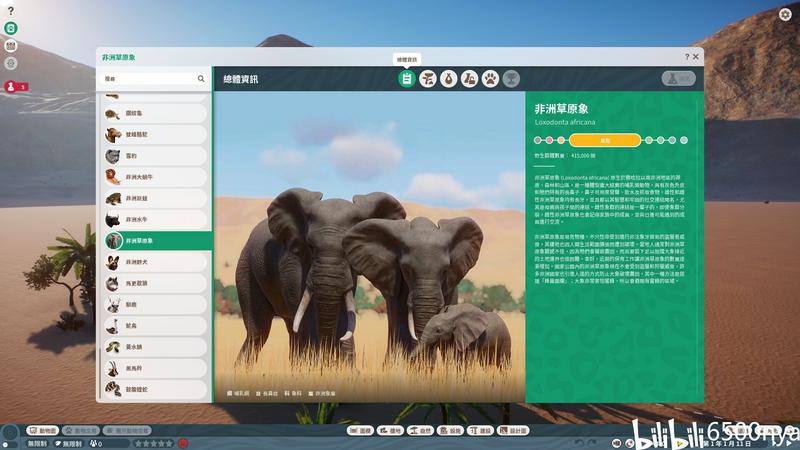
Task: Click the third greyed button in bottom-left bar
Action: coord(127,431)
